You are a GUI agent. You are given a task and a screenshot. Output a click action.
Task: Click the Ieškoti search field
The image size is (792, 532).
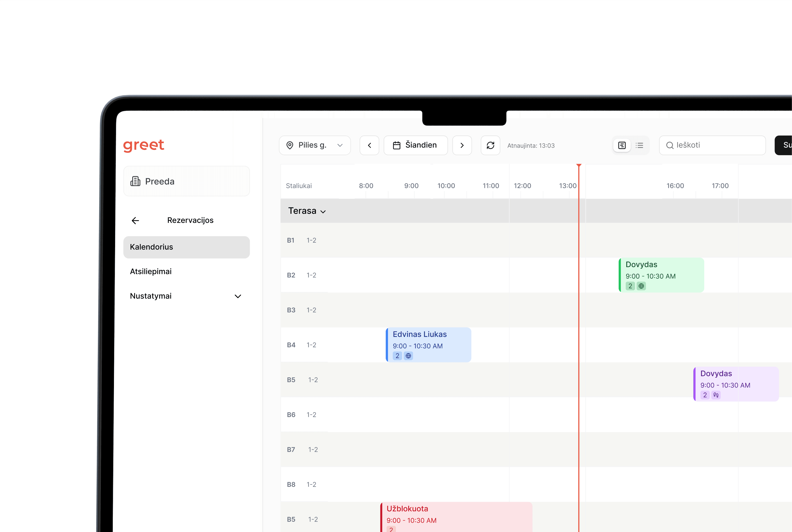(712, 145)
